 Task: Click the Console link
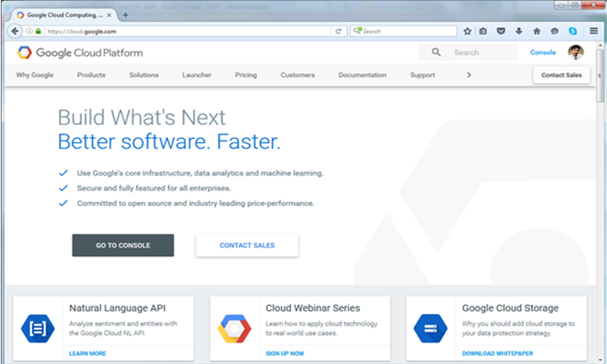(543, 52)
